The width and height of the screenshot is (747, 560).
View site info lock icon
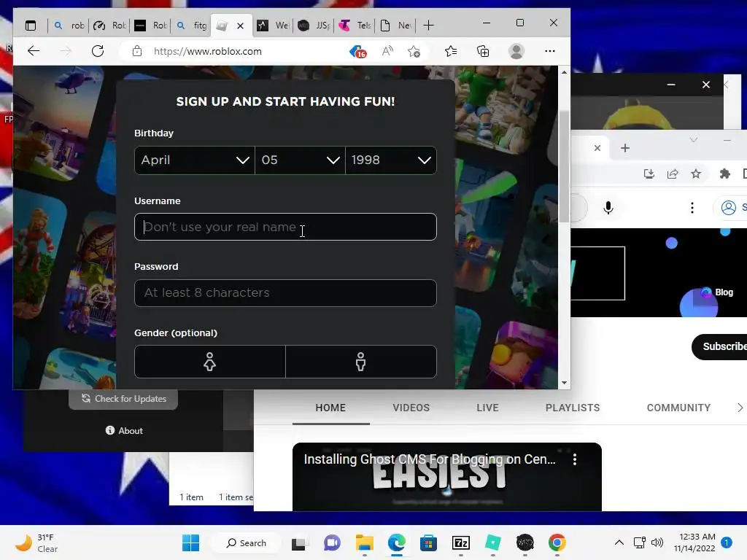click(136, 51)
